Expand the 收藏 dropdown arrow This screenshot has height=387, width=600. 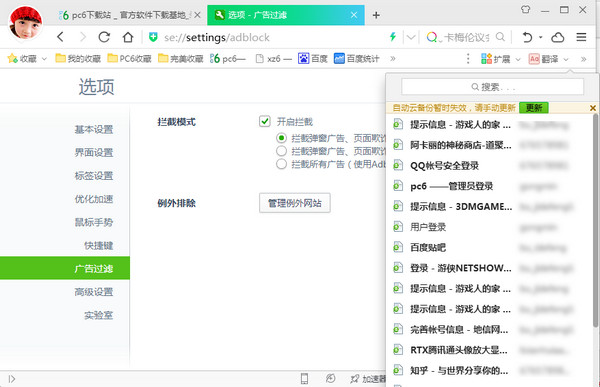click(44, 59)
